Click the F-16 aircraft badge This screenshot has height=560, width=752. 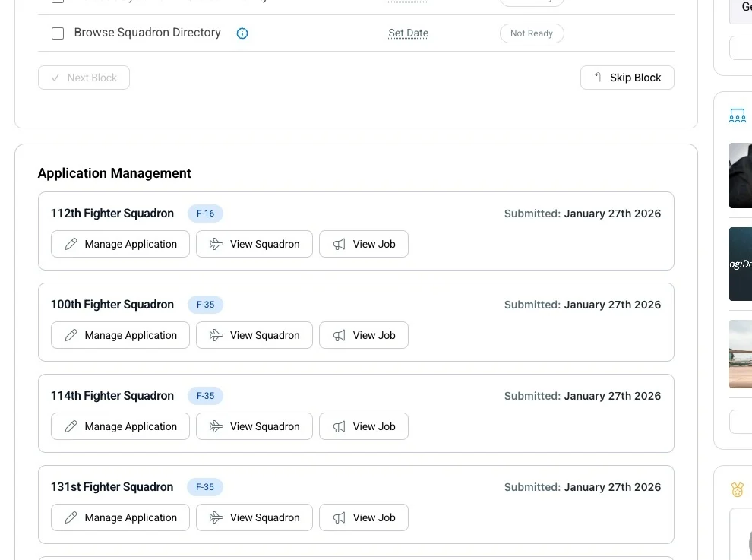click(x=205, y=213)
